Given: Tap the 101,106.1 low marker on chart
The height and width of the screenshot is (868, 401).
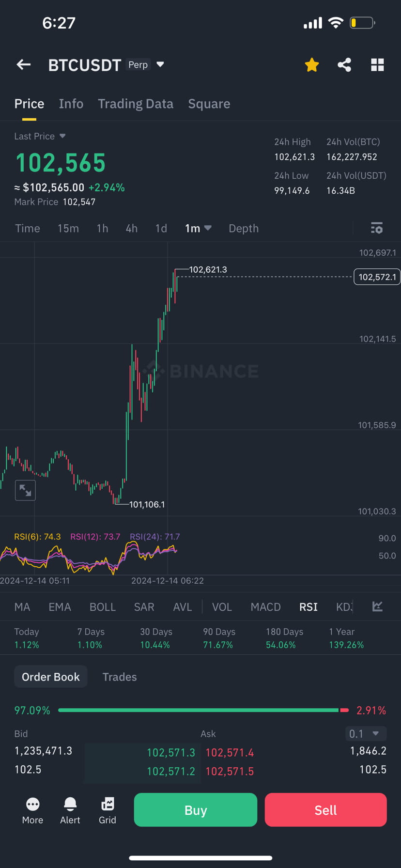Looking at the screenshot, I should pyautogui.click(x=147, y=504).
